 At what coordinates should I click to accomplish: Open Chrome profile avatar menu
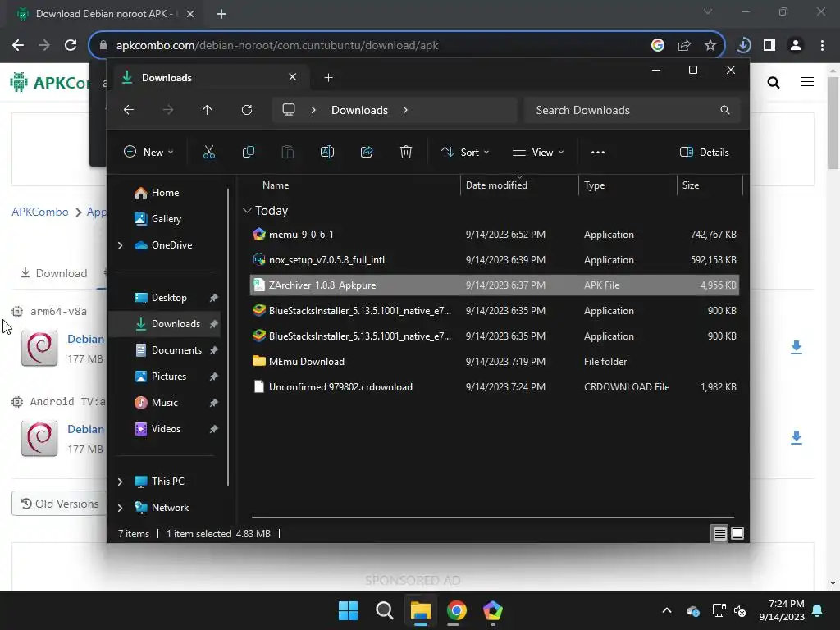(x=796, y=45)
